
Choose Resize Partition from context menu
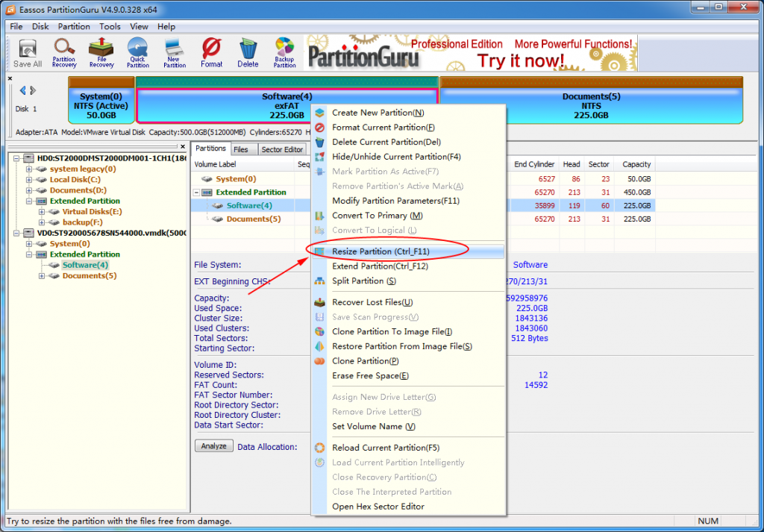pyautogui.click(x=381, y=252)
